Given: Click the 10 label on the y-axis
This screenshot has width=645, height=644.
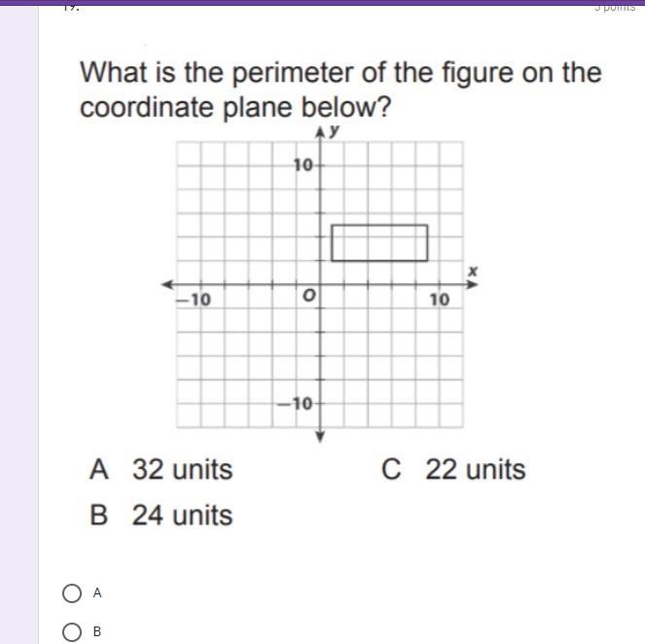Looking at the screenshot, I should click(304, 165).
